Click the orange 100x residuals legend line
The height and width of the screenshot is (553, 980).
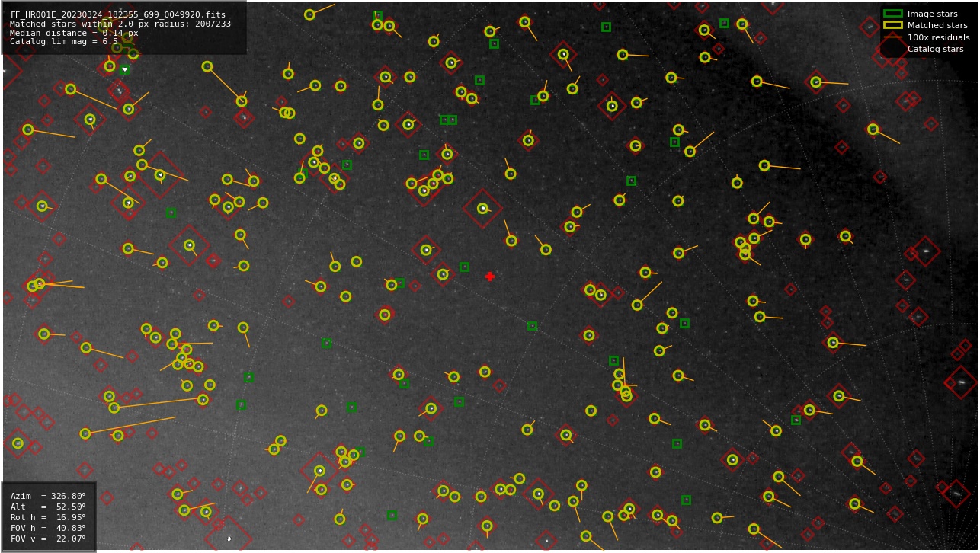892,37
